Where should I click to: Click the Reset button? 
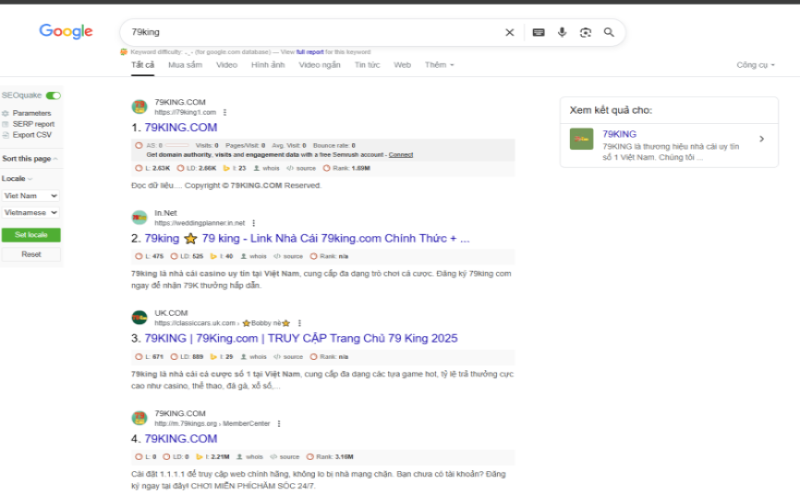31,254
